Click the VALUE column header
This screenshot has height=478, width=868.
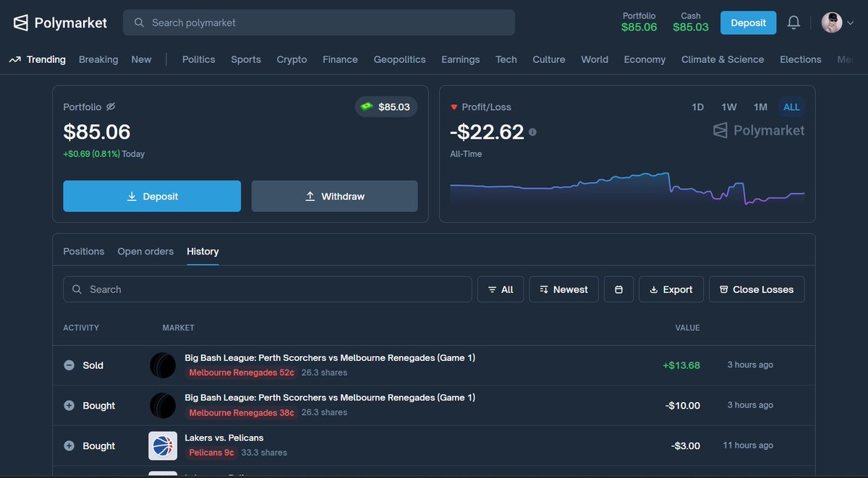coord(687,328)
